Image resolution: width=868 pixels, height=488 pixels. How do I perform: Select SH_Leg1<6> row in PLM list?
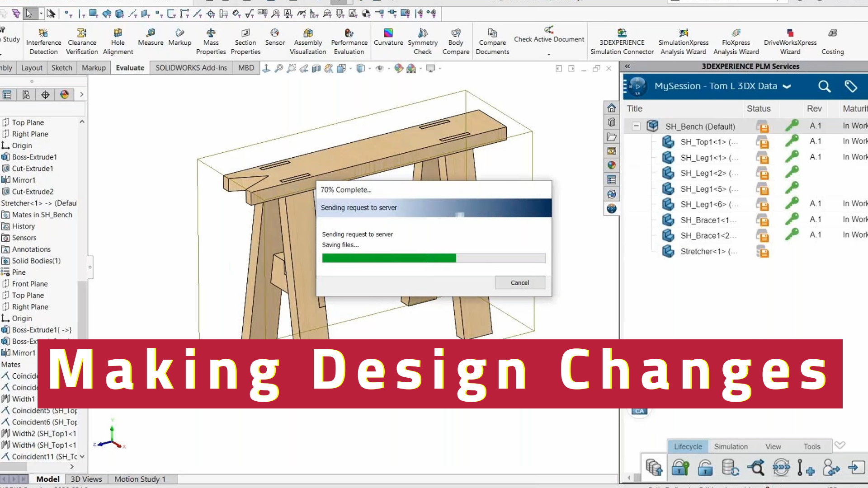click(709, 204)
